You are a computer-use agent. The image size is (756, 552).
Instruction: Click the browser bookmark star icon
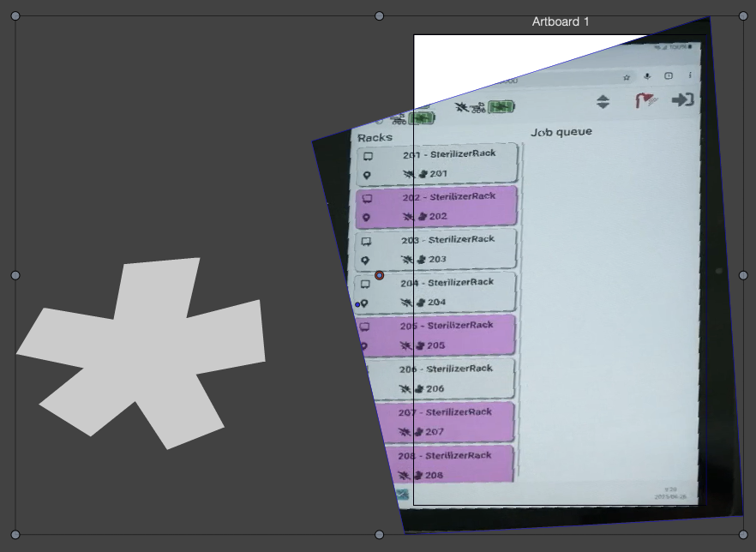627,77
